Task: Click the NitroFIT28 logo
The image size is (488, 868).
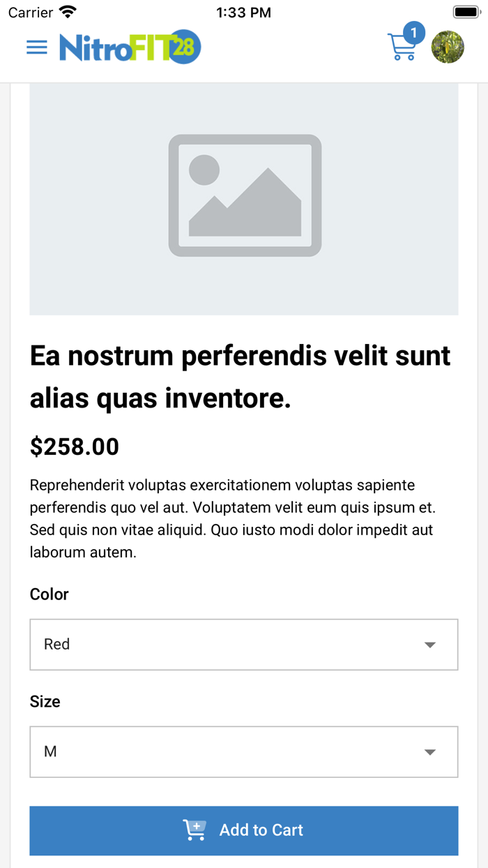Action: click(129, 47)
